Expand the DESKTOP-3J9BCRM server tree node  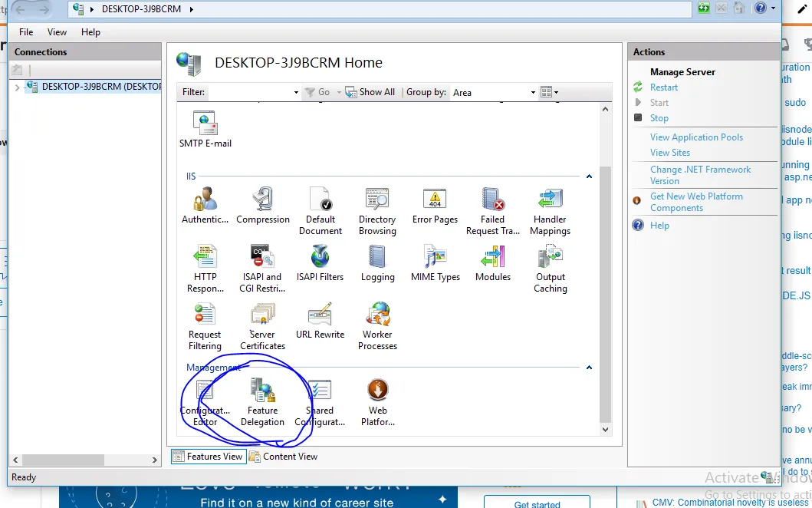pyautogui.click(x=17, y=87)
